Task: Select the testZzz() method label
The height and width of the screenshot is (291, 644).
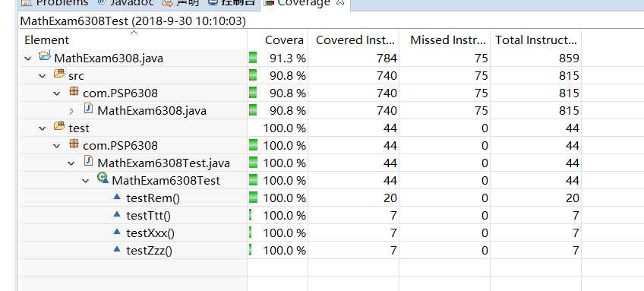Action: tap(149, 251)
